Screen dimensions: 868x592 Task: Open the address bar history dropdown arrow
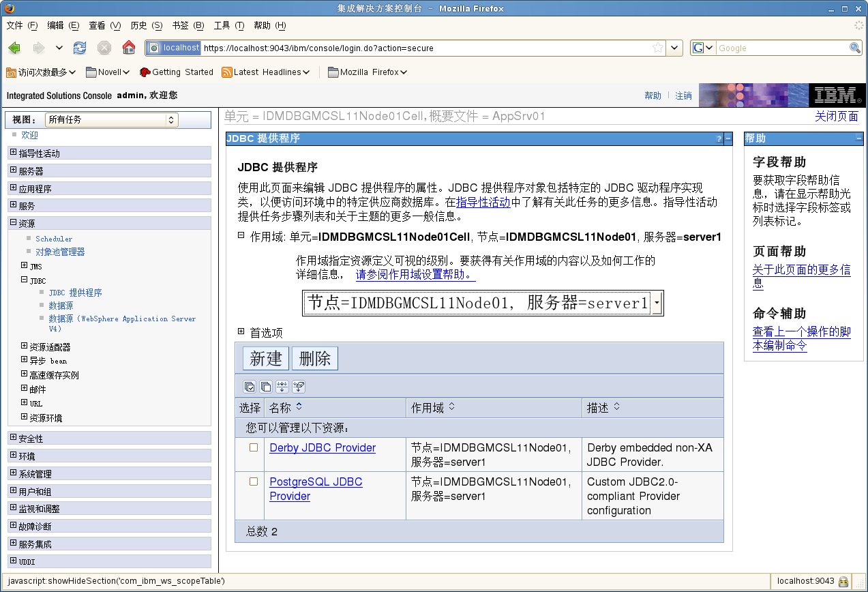[674, 48]
